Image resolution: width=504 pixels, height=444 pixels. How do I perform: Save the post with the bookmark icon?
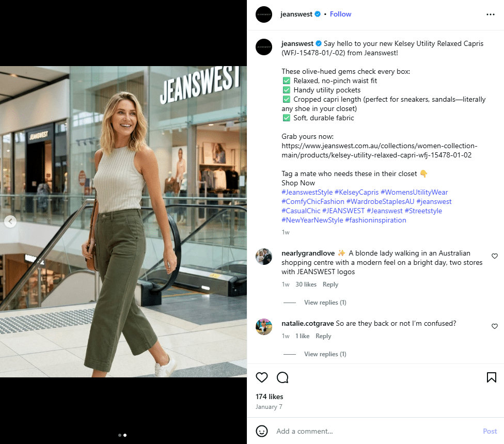click(491, 377)
